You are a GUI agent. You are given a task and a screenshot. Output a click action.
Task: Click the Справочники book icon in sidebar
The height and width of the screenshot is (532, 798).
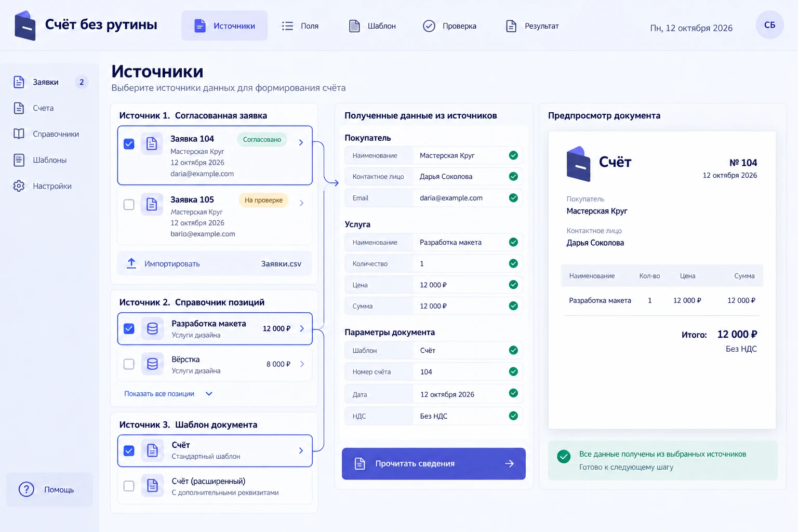click(19, 134)
